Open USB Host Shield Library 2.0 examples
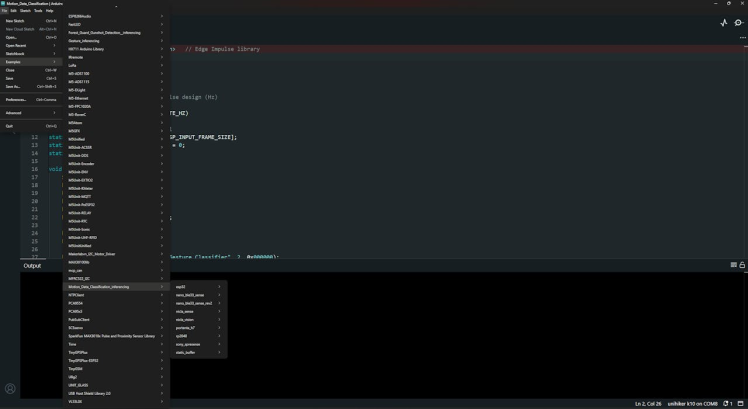Screen dimensions: 748x409 (x=116, y=393)
